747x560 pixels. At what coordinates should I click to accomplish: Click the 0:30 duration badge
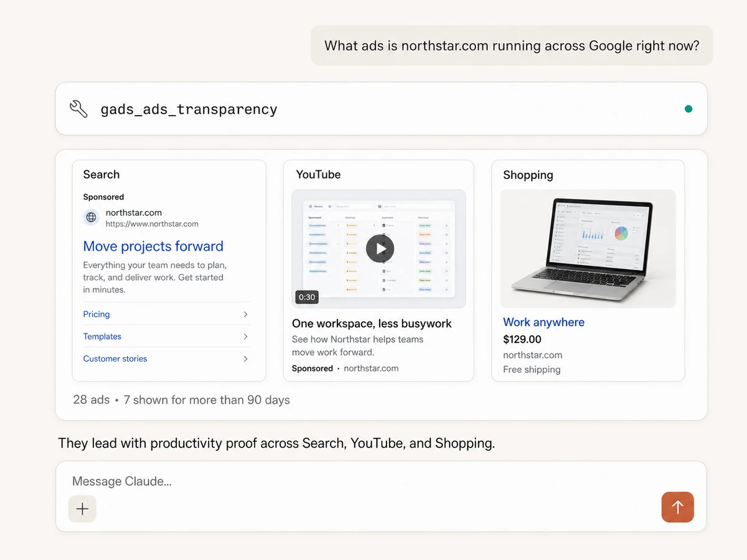click(307, 297)
